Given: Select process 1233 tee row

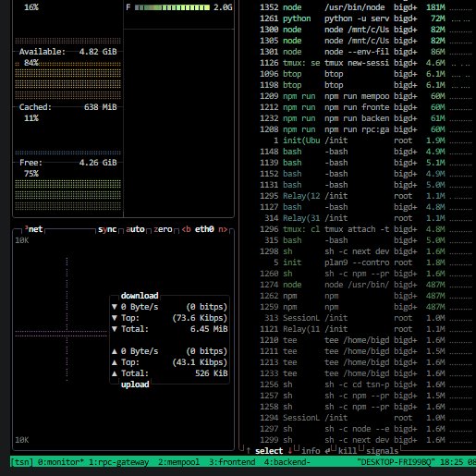Looking at the screenshot, I should click(365, 373).
